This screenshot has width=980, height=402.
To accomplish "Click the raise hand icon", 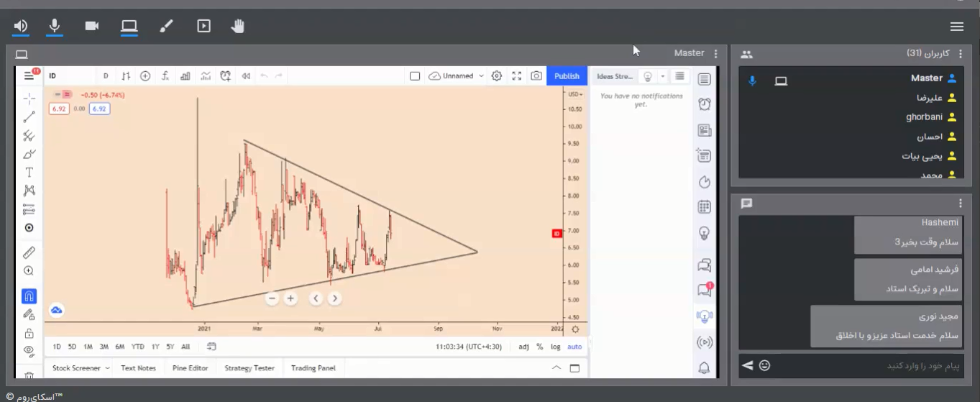I will coord(237,27).
